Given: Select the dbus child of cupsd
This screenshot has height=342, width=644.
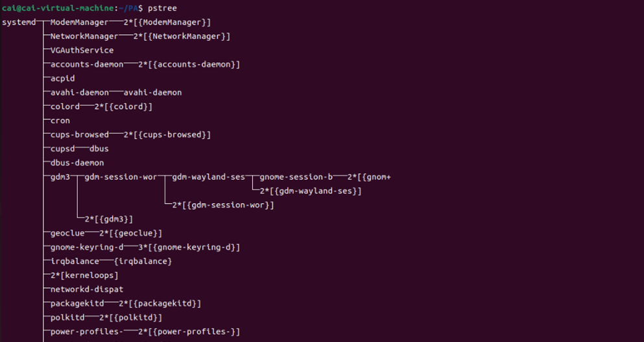Looking at the screenshot, I should (x=99, y=149).
